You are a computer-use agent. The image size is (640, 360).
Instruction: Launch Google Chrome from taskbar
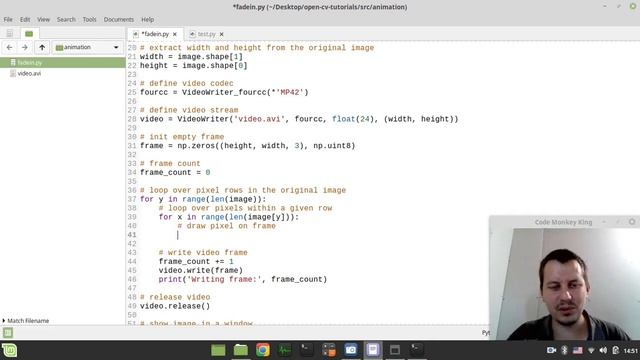(263, 350)
